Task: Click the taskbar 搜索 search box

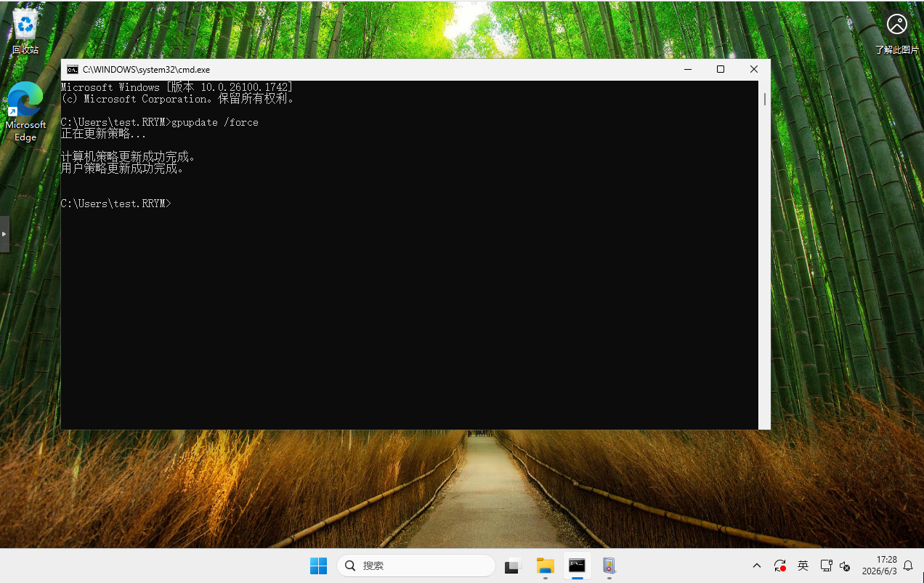Action: point(416,566)
